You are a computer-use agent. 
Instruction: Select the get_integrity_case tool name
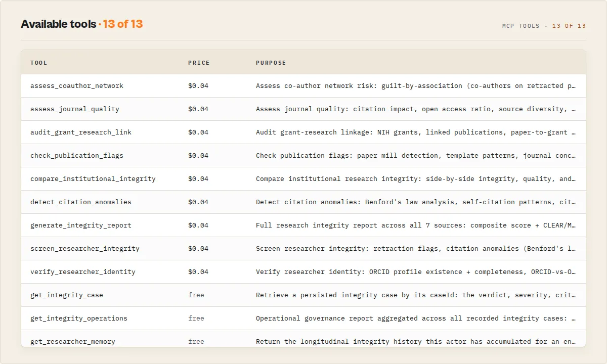(x=67, y=295)
